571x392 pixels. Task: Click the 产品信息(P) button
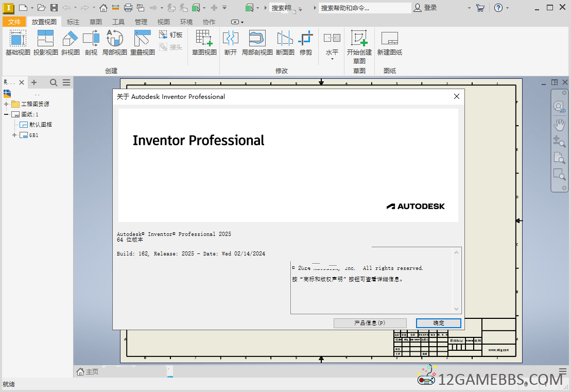[x=370, y=323]
